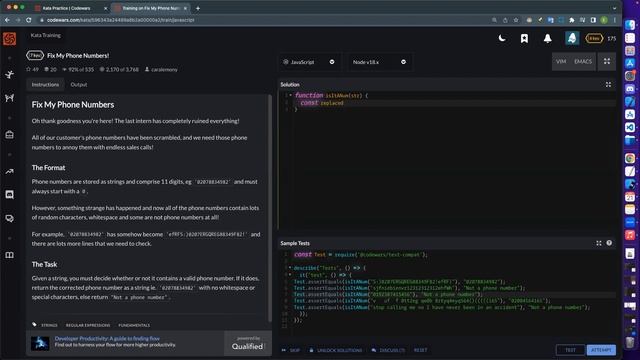Open App Store in the macOS dock

click(630, 63)
